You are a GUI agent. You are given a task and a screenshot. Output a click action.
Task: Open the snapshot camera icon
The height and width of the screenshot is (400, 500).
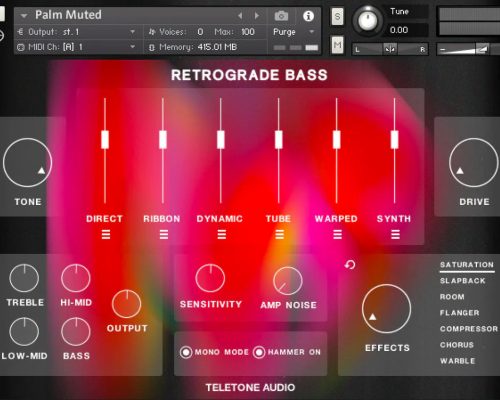tap(281, 16)
